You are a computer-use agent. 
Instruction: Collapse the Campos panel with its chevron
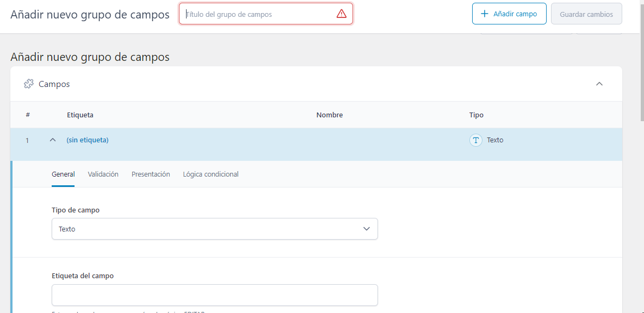tap(599, 84)
